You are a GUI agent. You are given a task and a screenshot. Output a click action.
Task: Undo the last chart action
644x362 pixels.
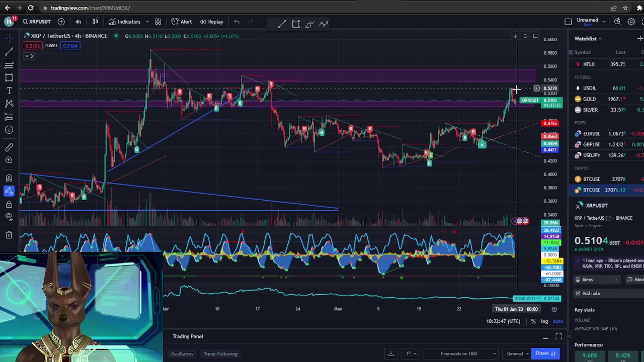[236, 22]
